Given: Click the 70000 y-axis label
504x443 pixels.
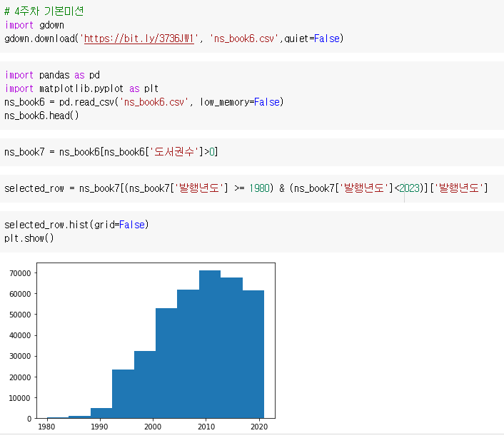Looking at the screenshot, I should pyautogui.click(x=20, y=273).
